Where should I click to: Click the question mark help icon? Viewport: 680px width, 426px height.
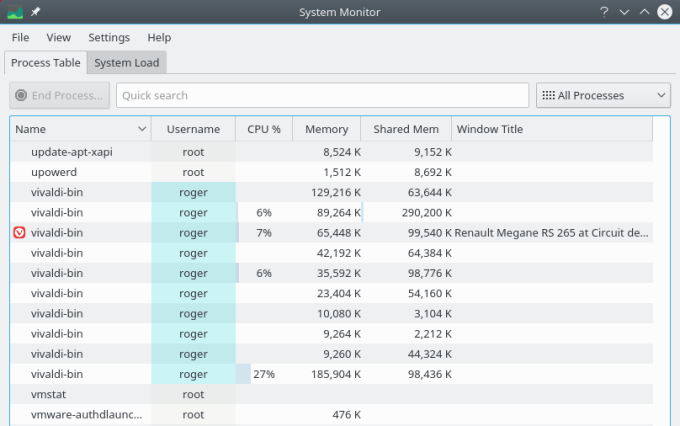click(604, 12)
